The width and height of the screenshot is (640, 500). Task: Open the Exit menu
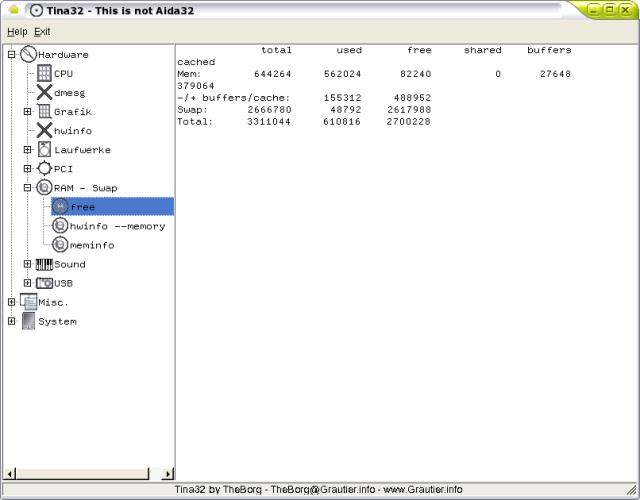(x=42, y=32)
